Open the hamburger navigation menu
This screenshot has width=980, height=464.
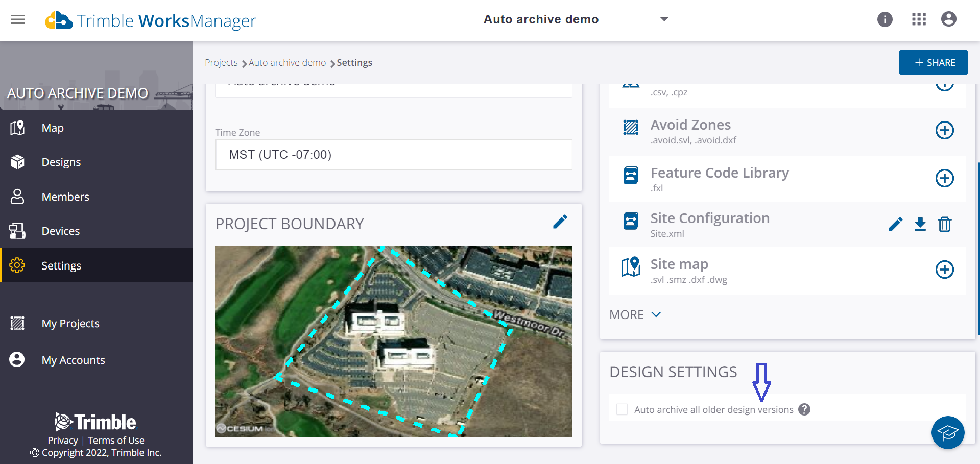click(x=18, y=20)
